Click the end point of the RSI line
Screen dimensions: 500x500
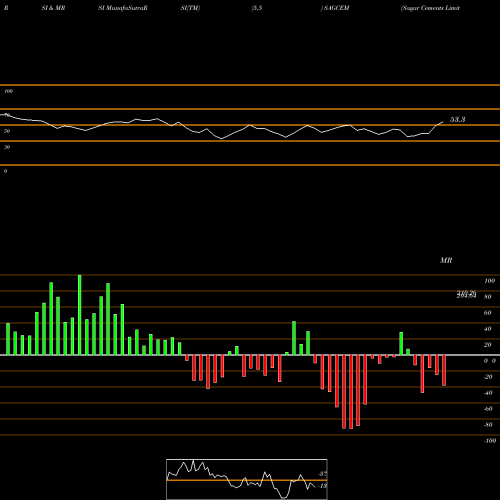(x=443, y=122)
